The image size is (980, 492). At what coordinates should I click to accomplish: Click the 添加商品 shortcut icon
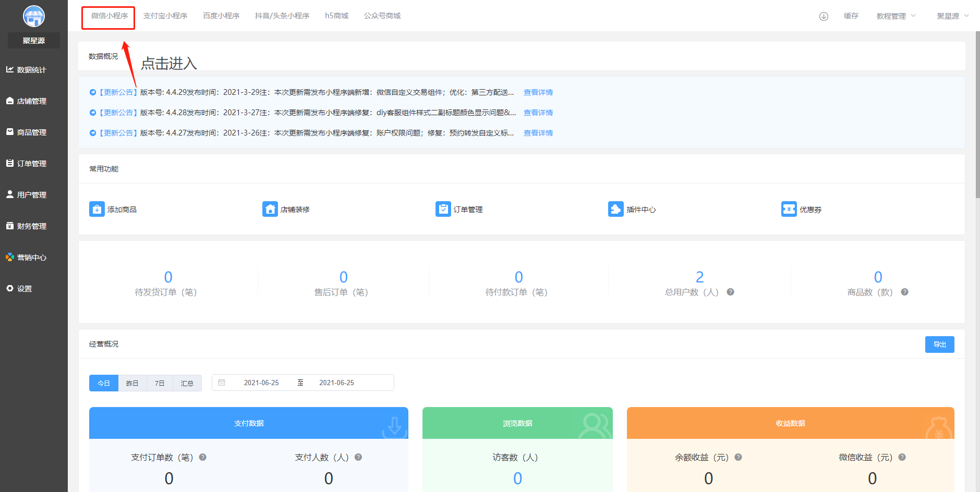(97, 209)
